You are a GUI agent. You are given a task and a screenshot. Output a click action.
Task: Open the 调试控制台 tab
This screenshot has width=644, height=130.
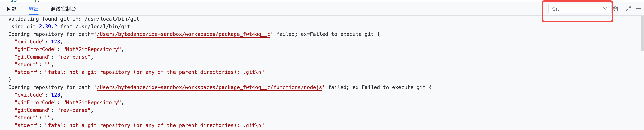[x=63, y=9]
